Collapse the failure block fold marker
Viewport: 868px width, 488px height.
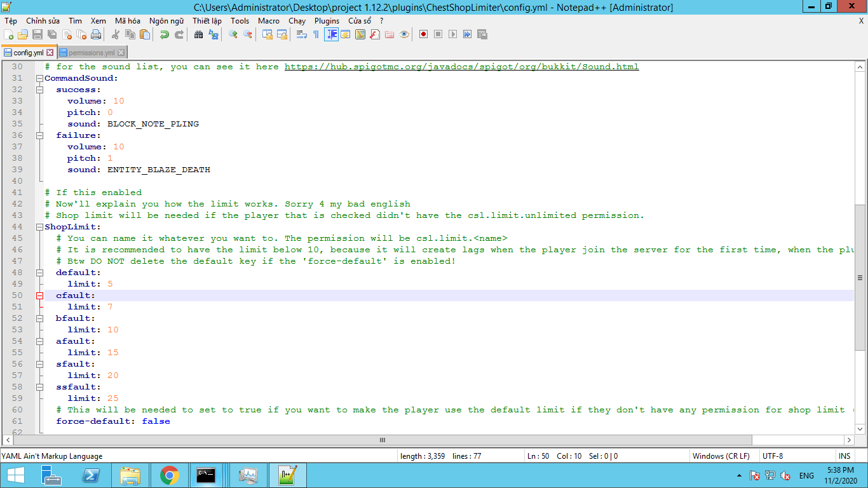click(x=39, y=135)
